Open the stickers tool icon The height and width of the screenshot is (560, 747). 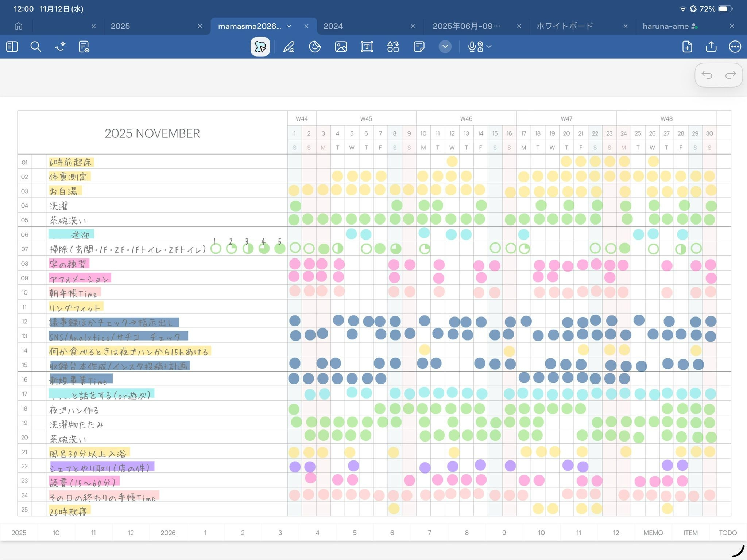[x=315, y=47]
